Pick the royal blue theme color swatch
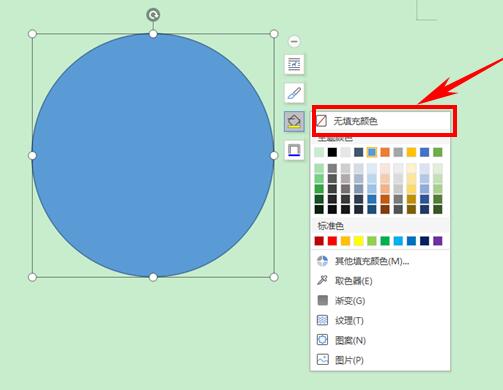Screen dimensions: 503x390 [424, 152]
